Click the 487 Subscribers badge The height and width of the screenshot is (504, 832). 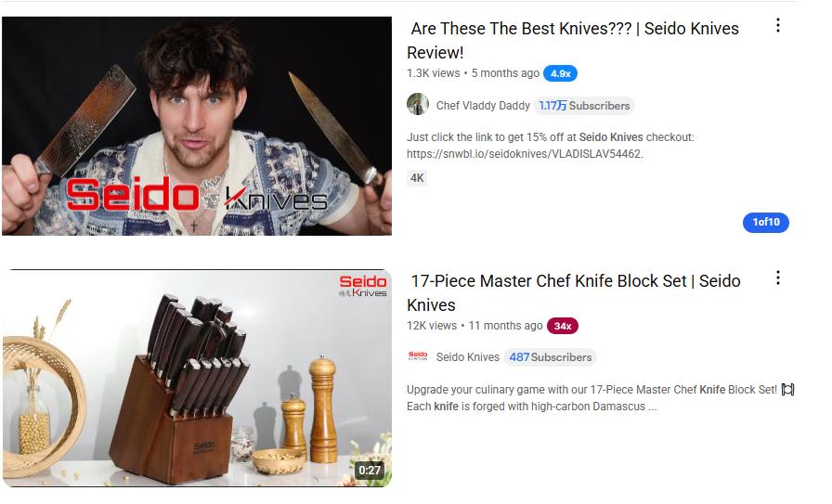pyautogui.click(x=551, y=357)
